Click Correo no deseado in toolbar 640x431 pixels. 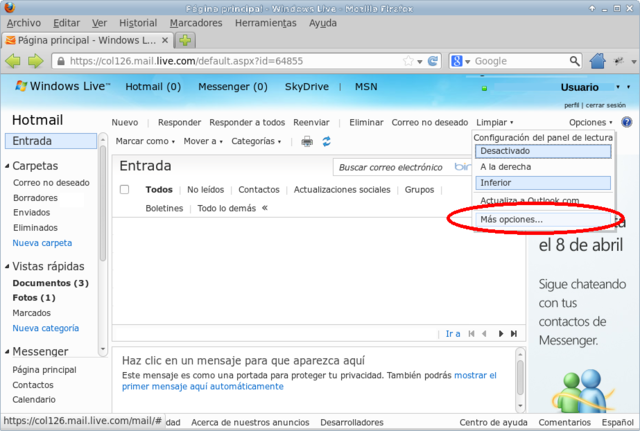(430, 122)
